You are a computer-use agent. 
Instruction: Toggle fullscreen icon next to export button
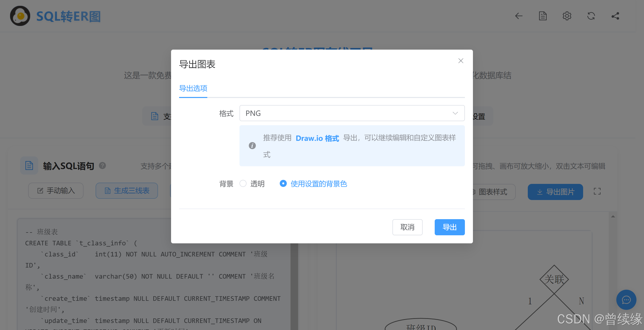tap(597, 191)
